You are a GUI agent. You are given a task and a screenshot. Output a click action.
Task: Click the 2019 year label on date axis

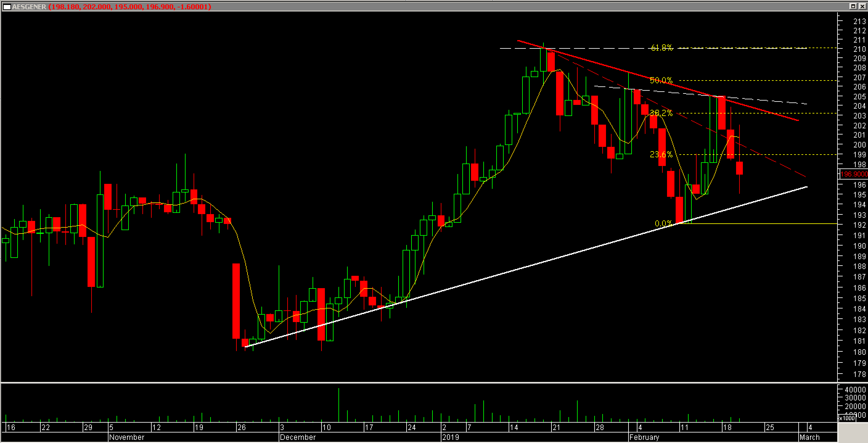point(451,437)
